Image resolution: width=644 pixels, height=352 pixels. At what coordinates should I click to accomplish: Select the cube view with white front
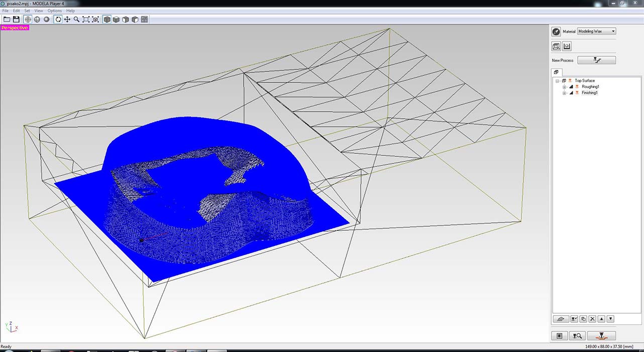tap(126, 19)
